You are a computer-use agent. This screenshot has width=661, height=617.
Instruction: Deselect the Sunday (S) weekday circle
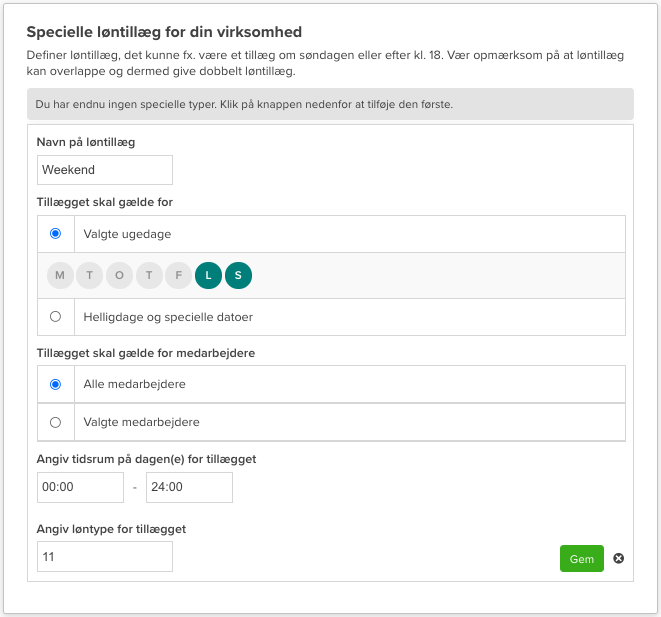(x=239, y=275)
